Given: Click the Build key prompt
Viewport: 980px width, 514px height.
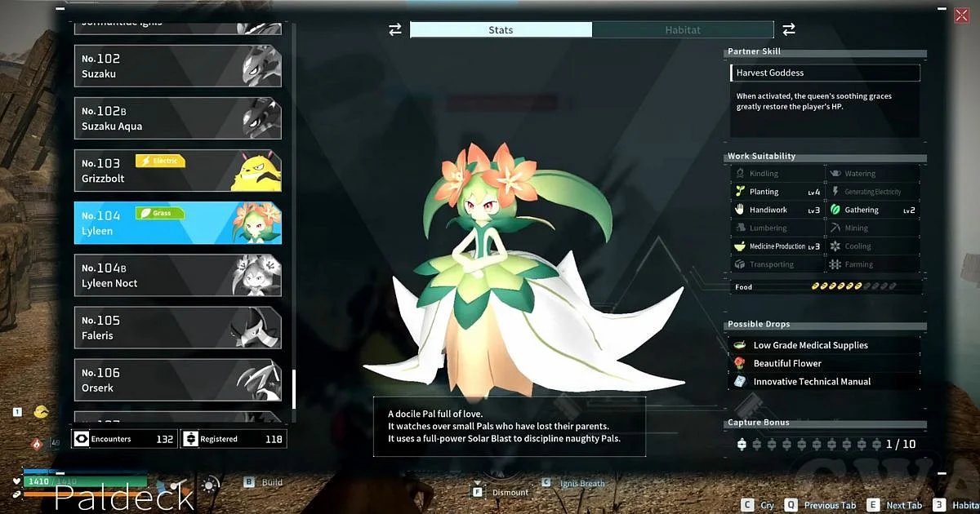Looking at the screenshot, I should point(263,482).
